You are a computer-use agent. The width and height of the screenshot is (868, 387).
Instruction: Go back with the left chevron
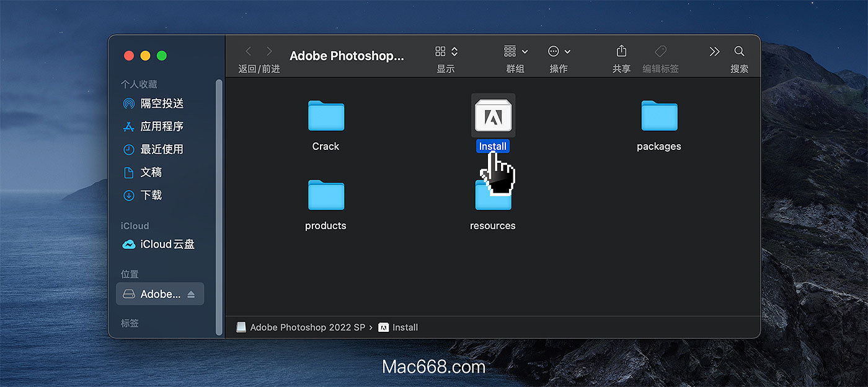249,51
